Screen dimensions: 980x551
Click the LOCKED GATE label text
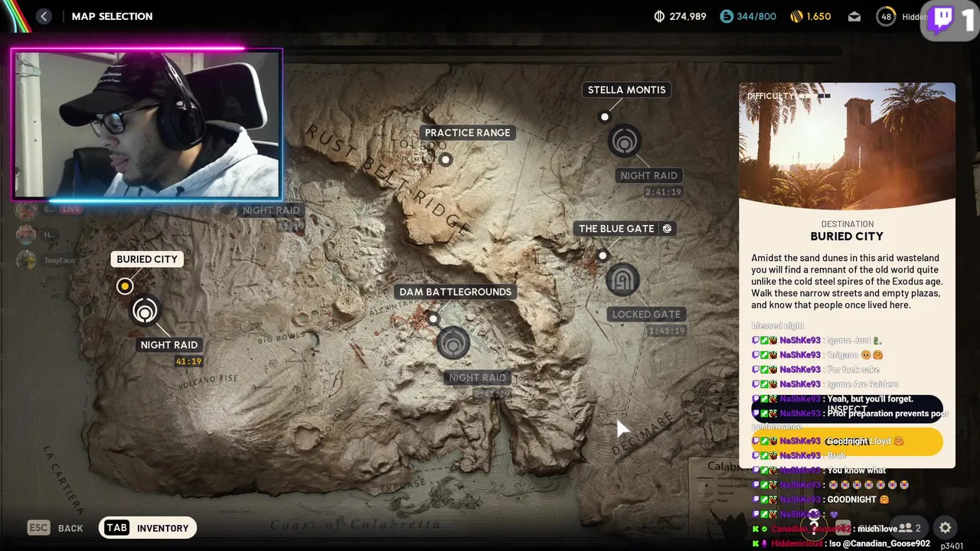pos(646,314)
